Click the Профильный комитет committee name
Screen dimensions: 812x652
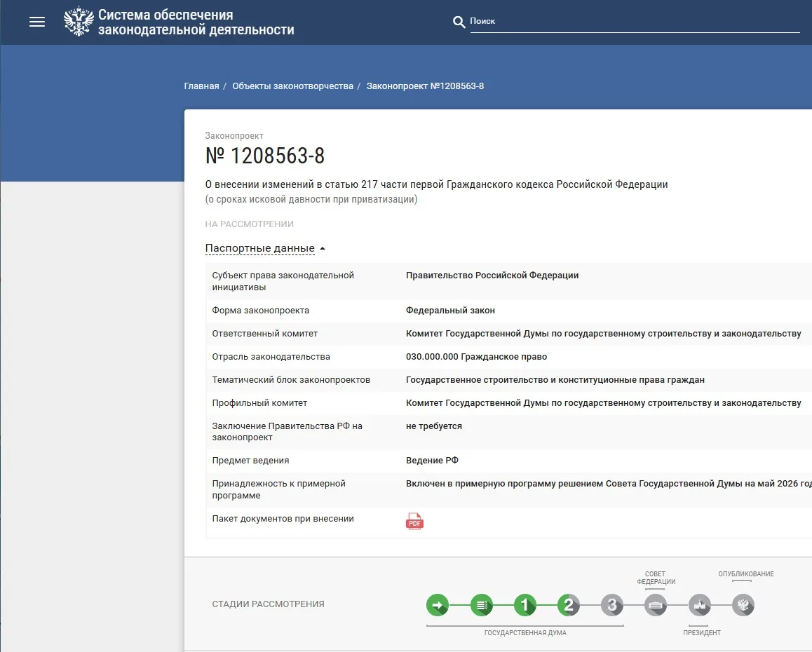click(603, 403)
